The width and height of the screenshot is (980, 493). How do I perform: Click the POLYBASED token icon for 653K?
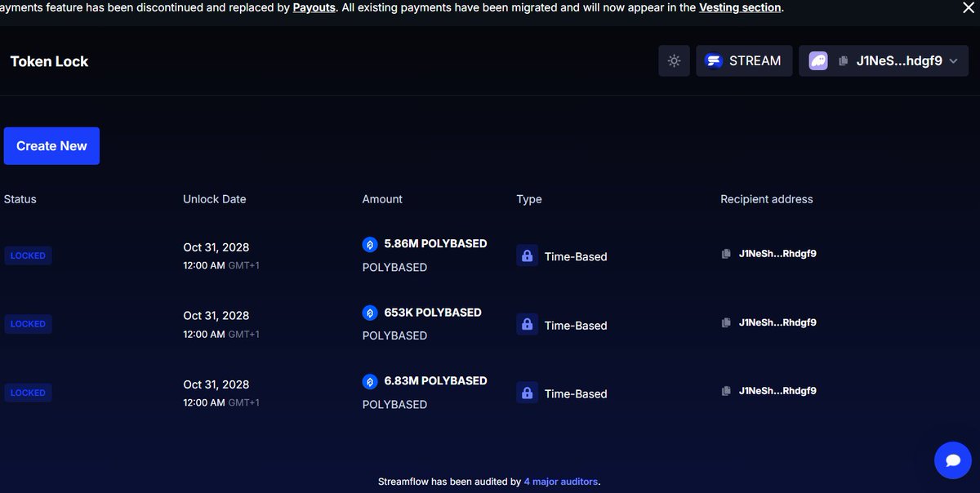(x=370, y=313)
